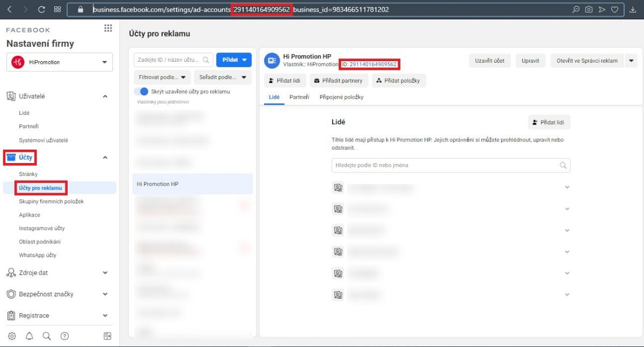Click Přidat lidi button in the Lidé panel
The image size is (644, 347).
pyautogui.click(x=549, y=122)
